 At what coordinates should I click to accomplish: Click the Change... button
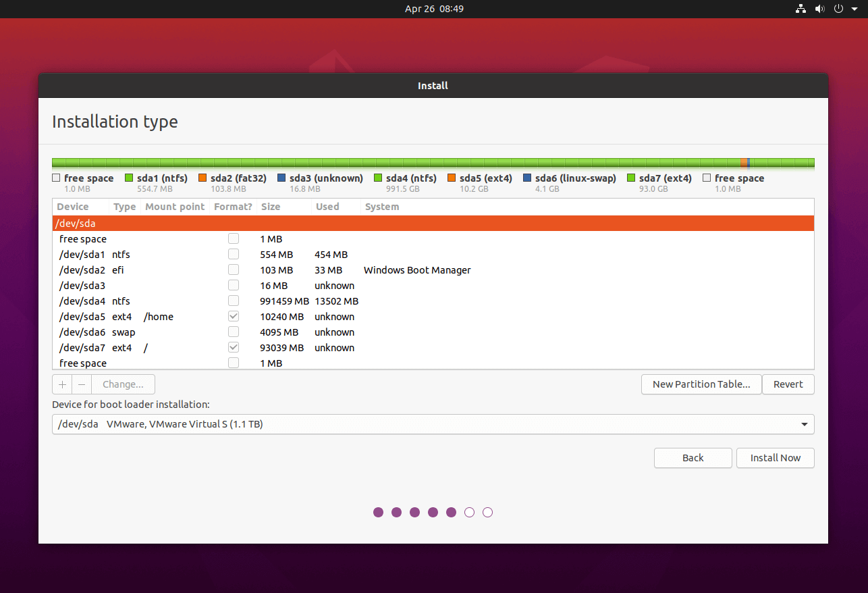tap(123, 384)
